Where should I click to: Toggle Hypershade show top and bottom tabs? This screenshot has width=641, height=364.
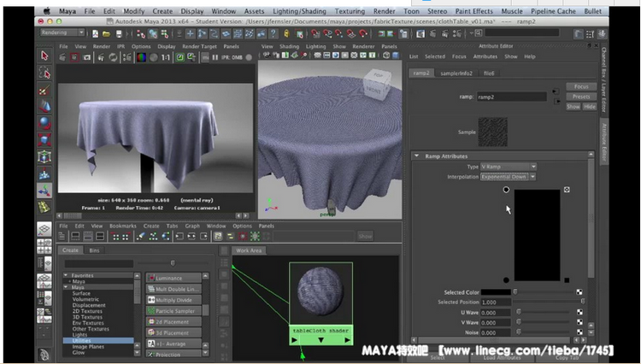pos(100,236)
